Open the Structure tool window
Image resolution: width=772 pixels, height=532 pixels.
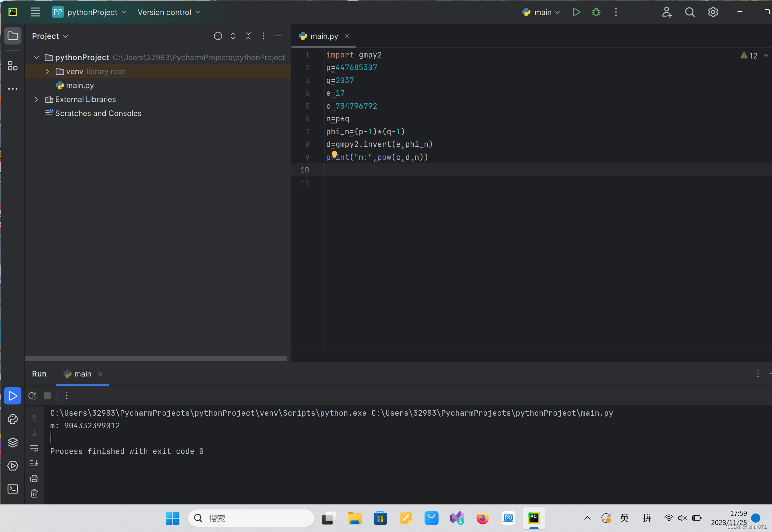tap(13, 66)
